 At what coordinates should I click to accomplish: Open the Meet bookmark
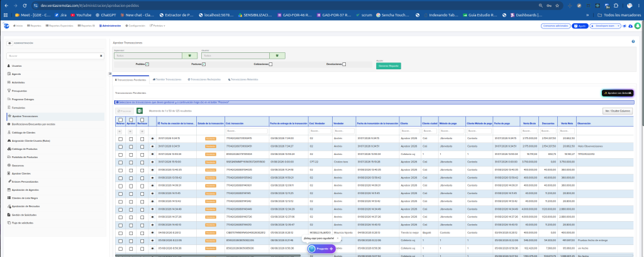tap(33, 15)
